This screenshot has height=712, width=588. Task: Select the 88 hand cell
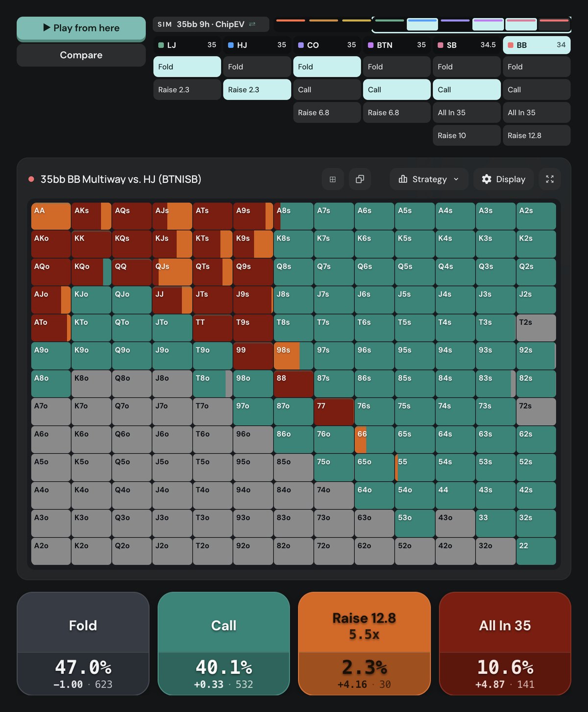pyautogui.click(x=294, y=384)
